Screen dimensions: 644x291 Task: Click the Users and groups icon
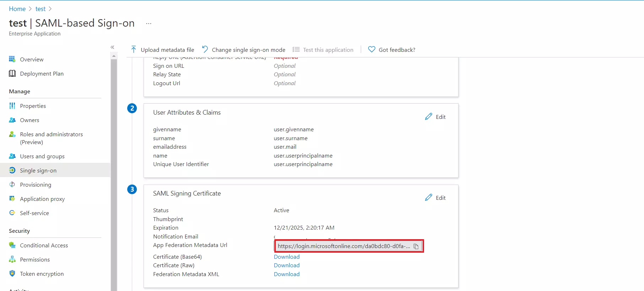click(x=12, y=156)
